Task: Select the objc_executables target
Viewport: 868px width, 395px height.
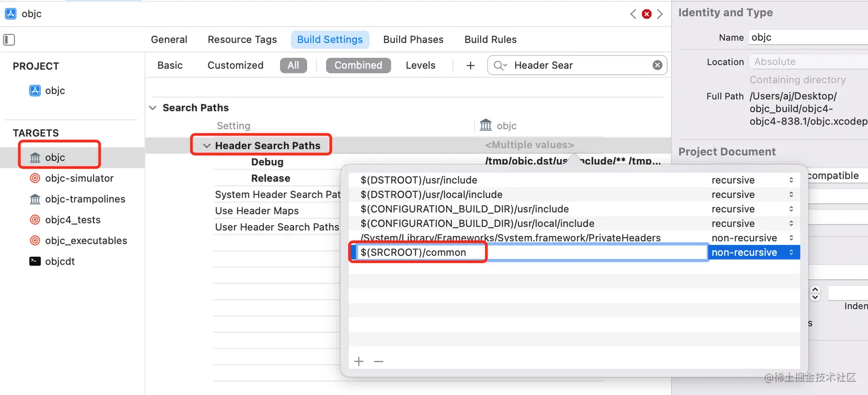Action: [78, 241]
